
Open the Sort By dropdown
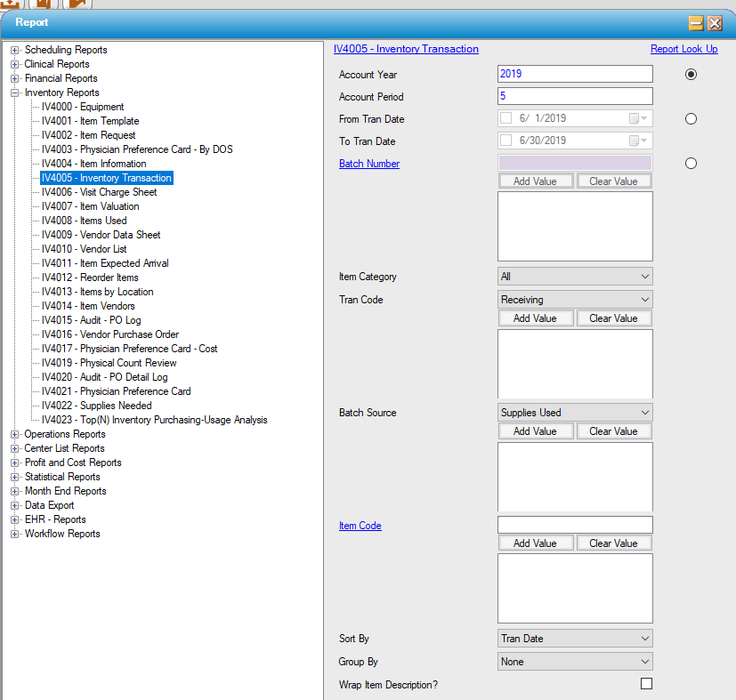point(575,639)
